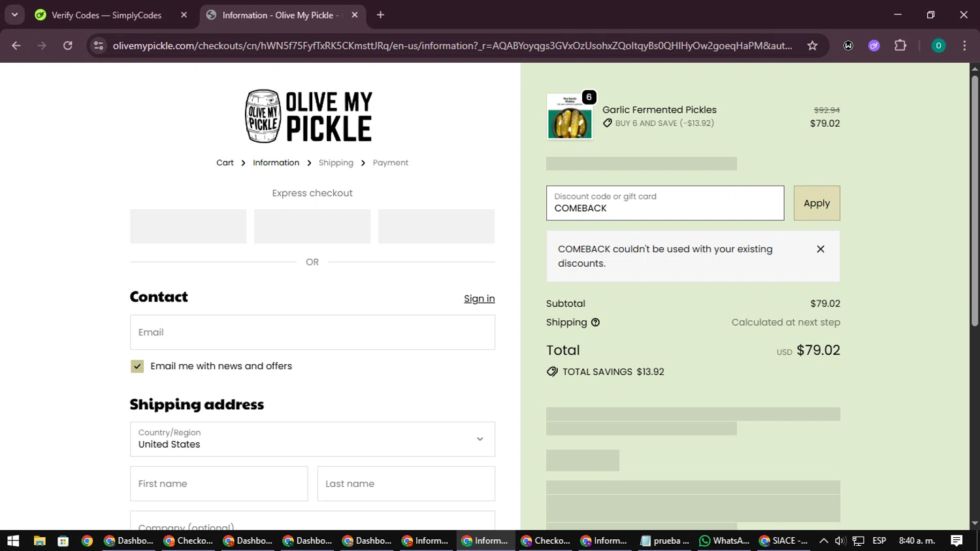
Task: Open the prueba document in taskbar
Action: pos(665,541)
